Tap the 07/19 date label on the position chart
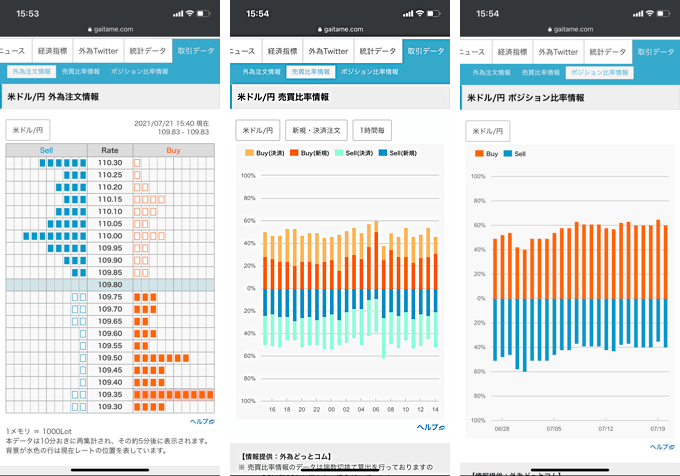Viewport: 680px width, 476px height. point(657,428)
